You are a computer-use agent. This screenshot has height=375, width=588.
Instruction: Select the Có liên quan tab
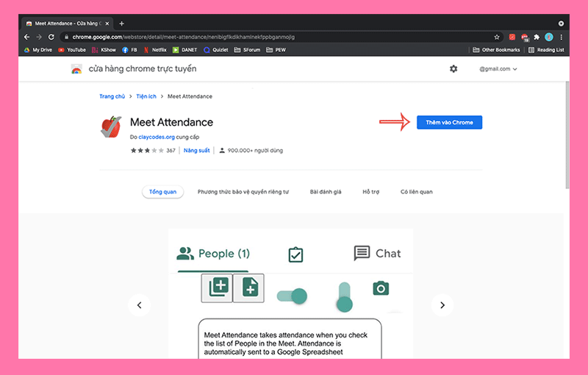coord(416,192)
